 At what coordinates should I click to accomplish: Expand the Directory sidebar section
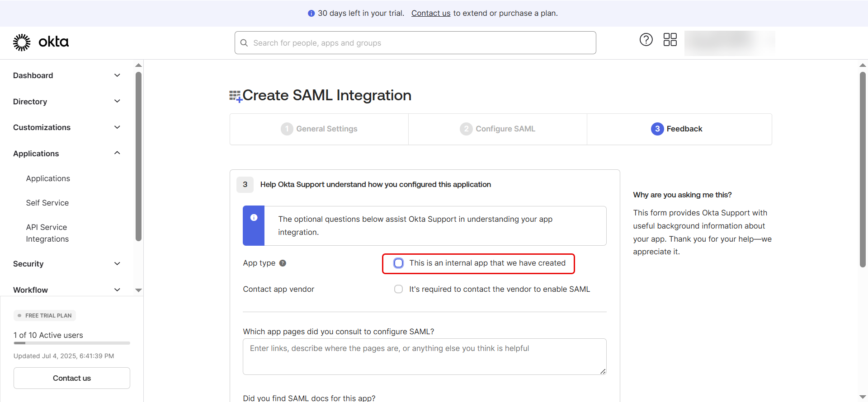pyautogui.click(x=117, y=102)
